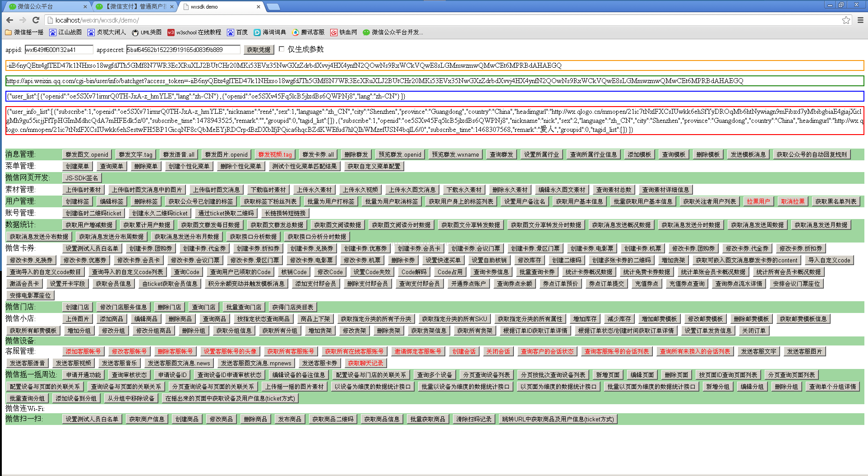Click 获取商户信息 button
Screen dimensions: 868x476
[147, 419]
